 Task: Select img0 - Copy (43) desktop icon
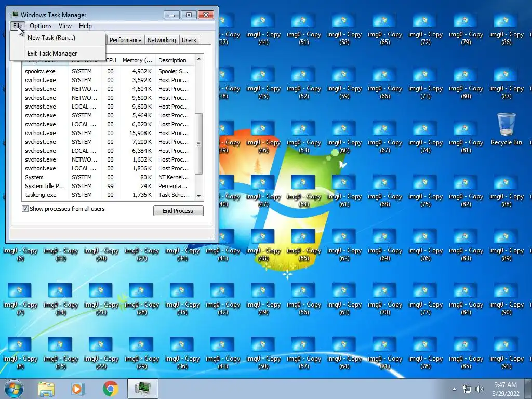tap(222, 353)
